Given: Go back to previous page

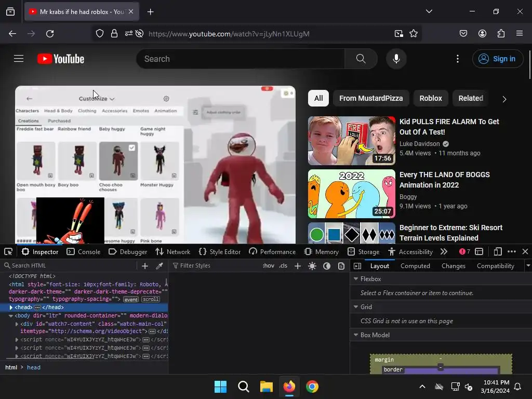Looking at the screenshot, I should (12, 34).
